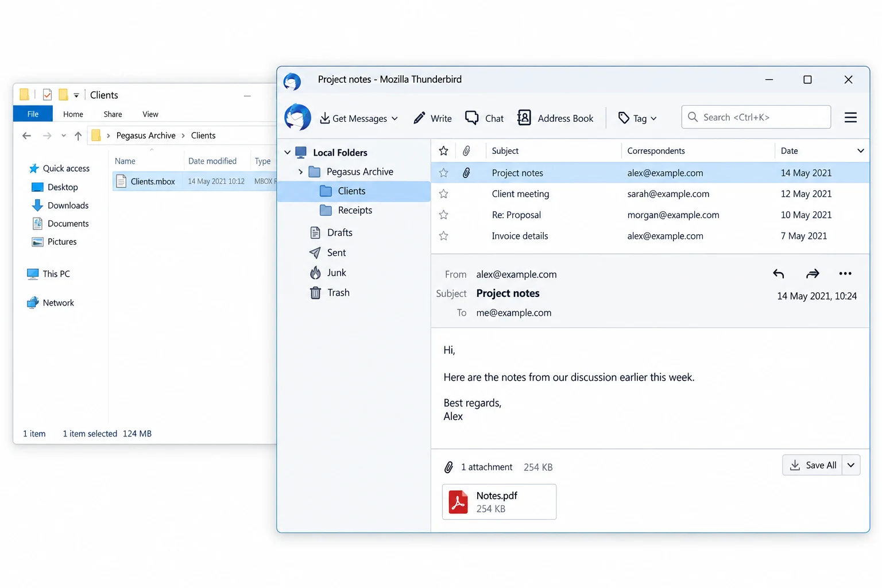Collapse the Local Folders tree
The height and width of the screenshot is (588, 882).
(288, 153)
